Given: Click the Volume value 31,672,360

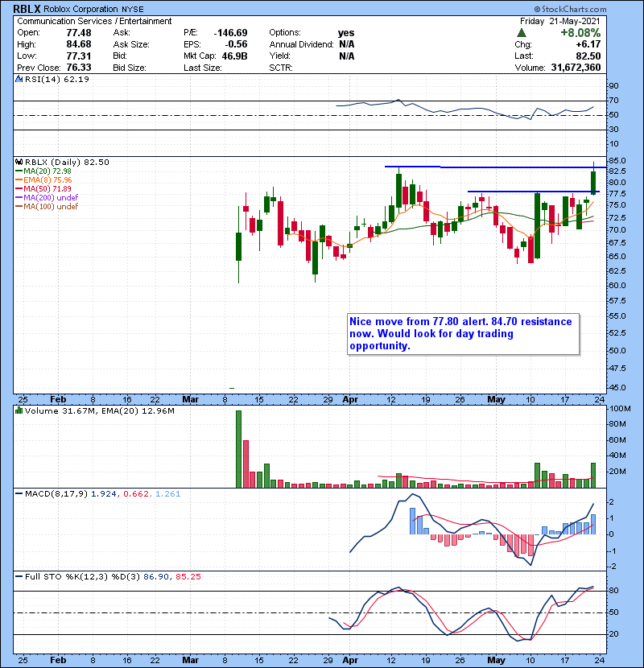Looking at the screenshot, I should pyautogui.click(x=576, y=68).
